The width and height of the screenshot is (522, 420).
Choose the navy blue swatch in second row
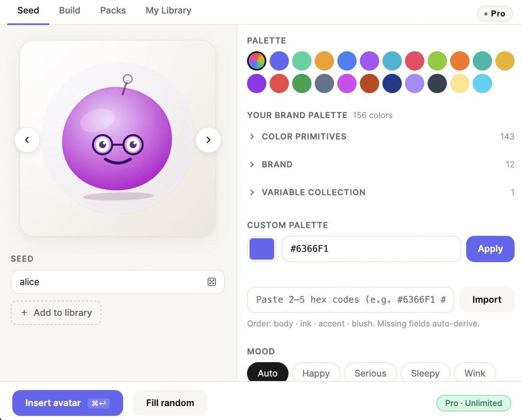point(392,83)
